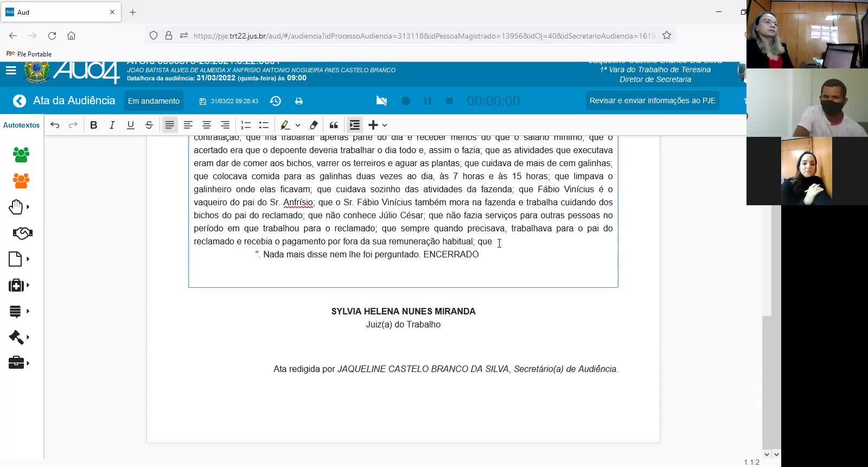Expand the text lines submenu arrow
868x467 pixels.
tap(28, 311)
